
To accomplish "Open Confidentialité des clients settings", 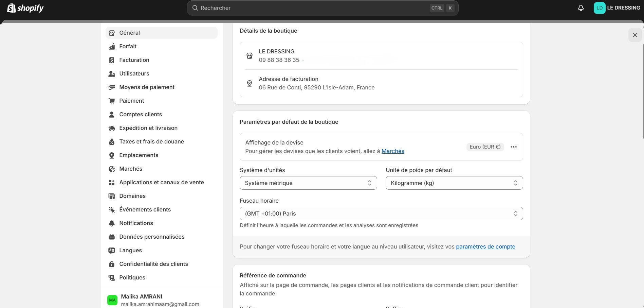I will (x=162, y=264).
